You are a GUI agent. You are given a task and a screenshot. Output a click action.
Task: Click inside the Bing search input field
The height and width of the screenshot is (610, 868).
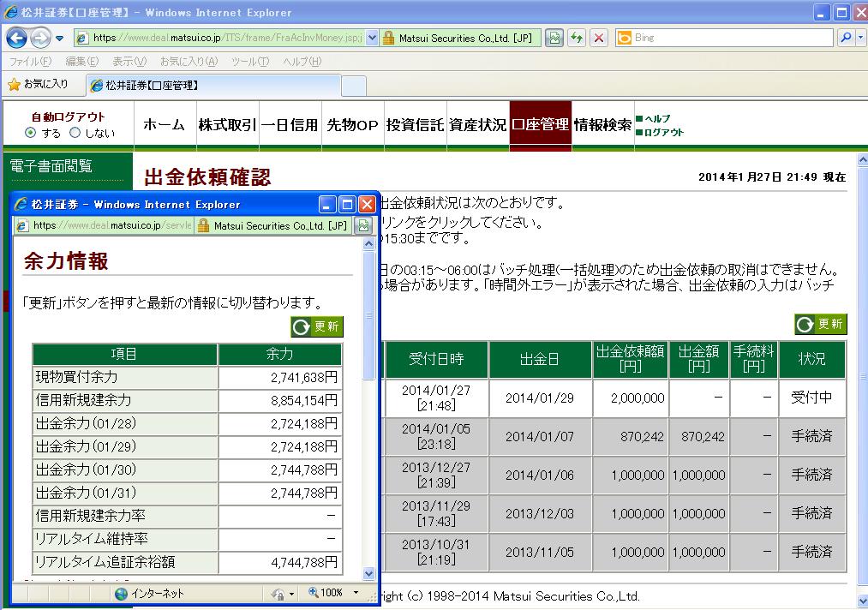point(728,38)
